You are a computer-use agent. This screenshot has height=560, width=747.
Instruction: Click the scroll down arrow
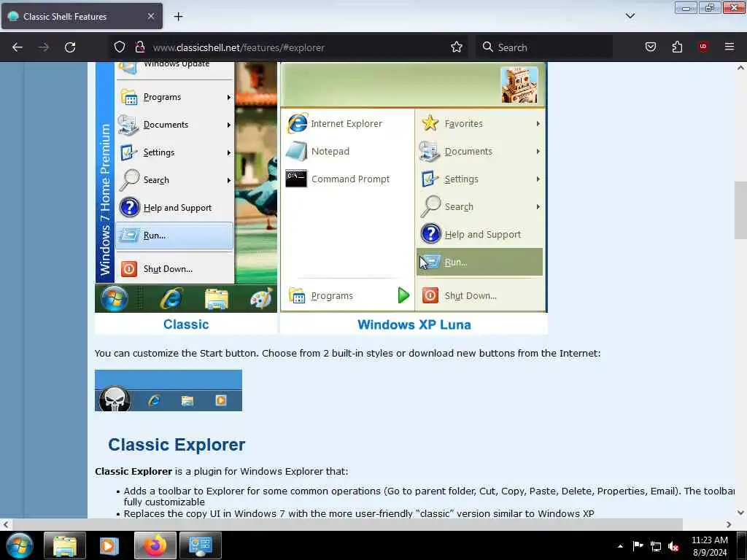tap(740, 513)
